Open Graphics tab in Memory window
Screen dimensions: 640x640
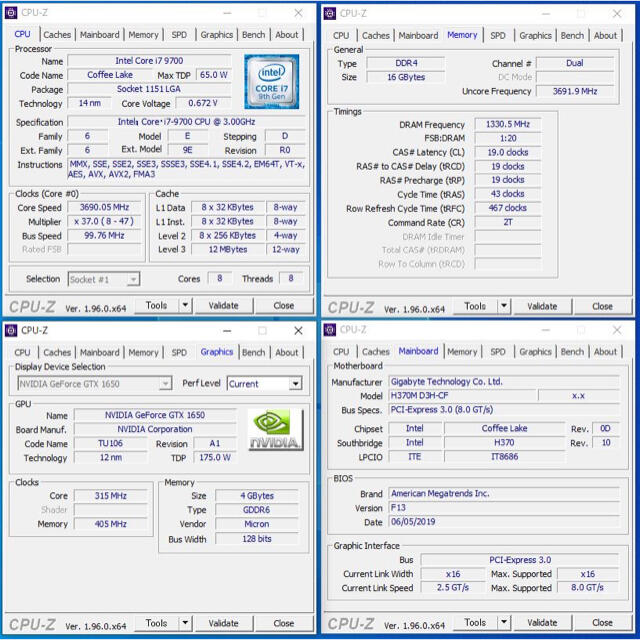[535, 36]
